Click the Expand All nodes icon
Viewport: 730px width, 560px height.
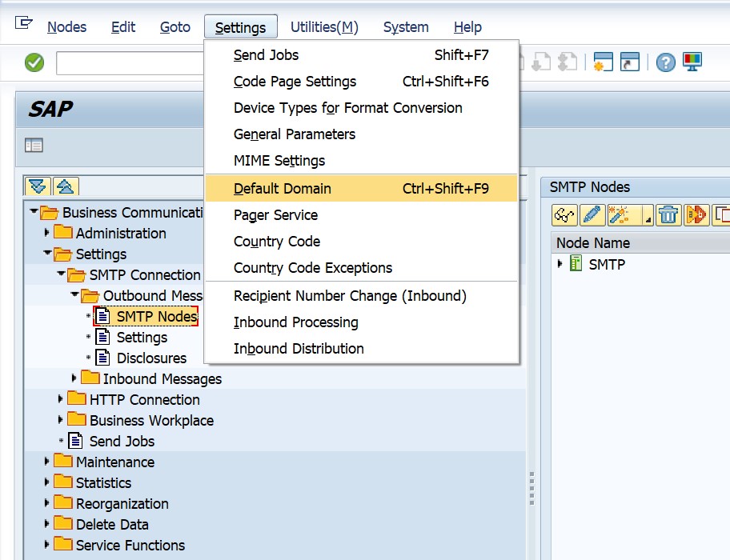(x=38, y=186)
